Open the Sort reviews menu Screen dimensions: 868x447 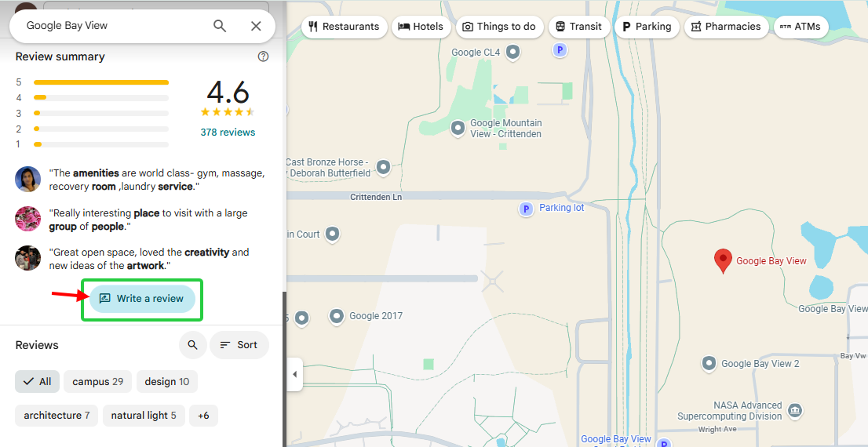click(x=239, y=344)
